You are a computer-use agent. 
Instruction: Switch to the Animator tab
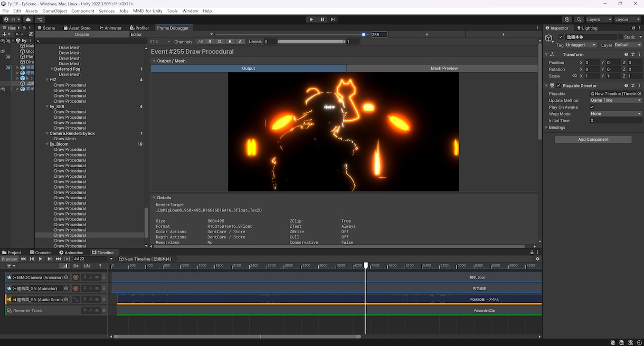point(110,28)
